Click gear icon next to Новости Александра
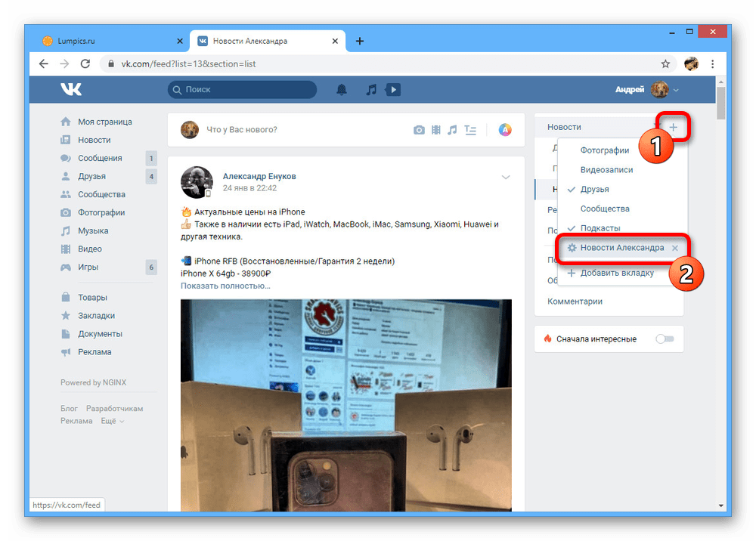 572,248
